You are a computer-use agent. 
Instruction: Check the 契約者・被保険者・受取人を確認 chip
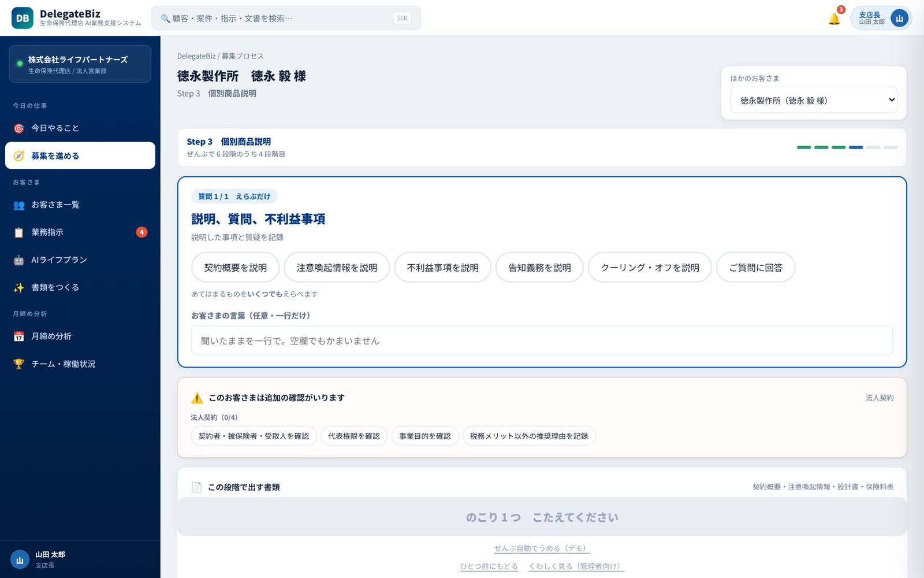pyautogui.click(x=254, y=436)
